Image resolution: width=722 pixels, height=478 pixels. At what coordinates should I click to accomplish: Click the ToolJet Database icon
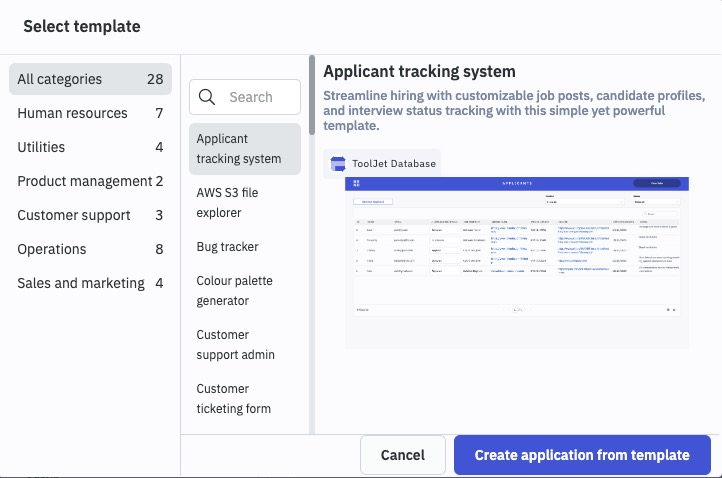tap(338, 164)
